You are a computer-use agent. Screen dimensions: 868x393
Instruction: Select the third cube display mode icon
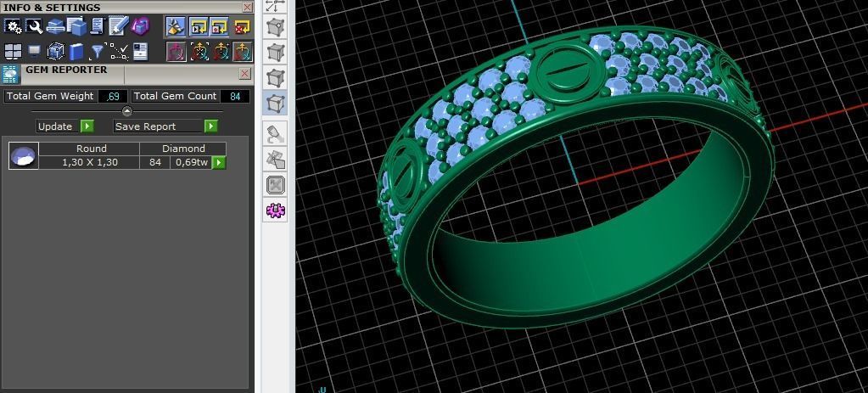(x=276, y=77)
